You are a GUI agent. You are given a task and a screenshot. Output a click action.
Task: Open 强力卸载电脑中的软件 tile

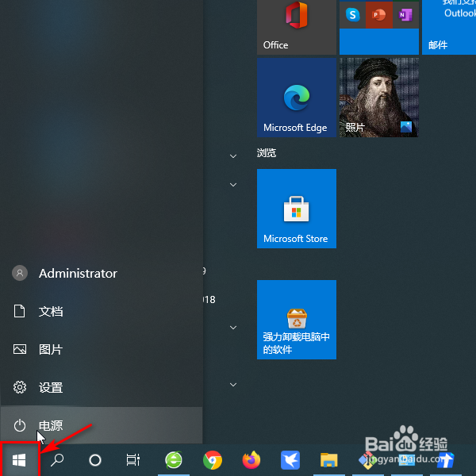pos(296,320)
